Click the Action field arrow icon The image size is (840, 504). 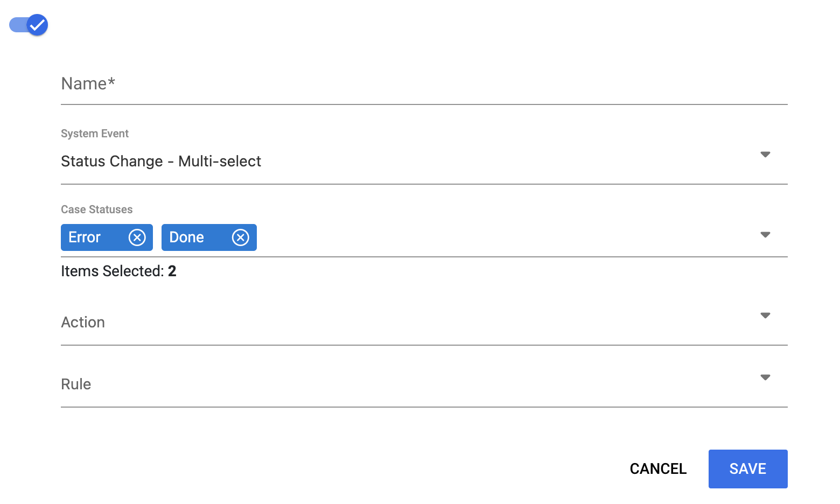(x=765, y=316)
